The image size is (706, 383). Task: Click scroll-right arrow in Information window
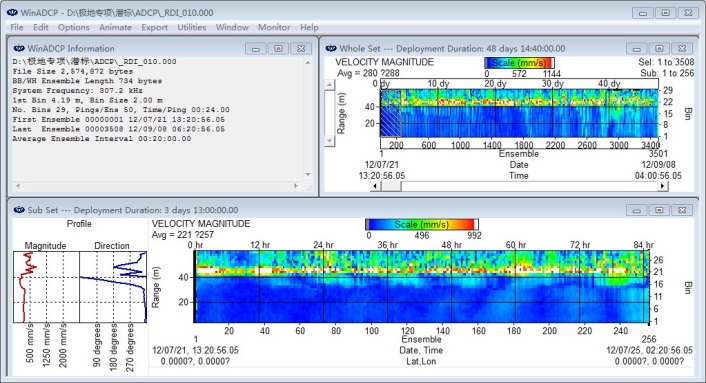[x=296, y=185]
